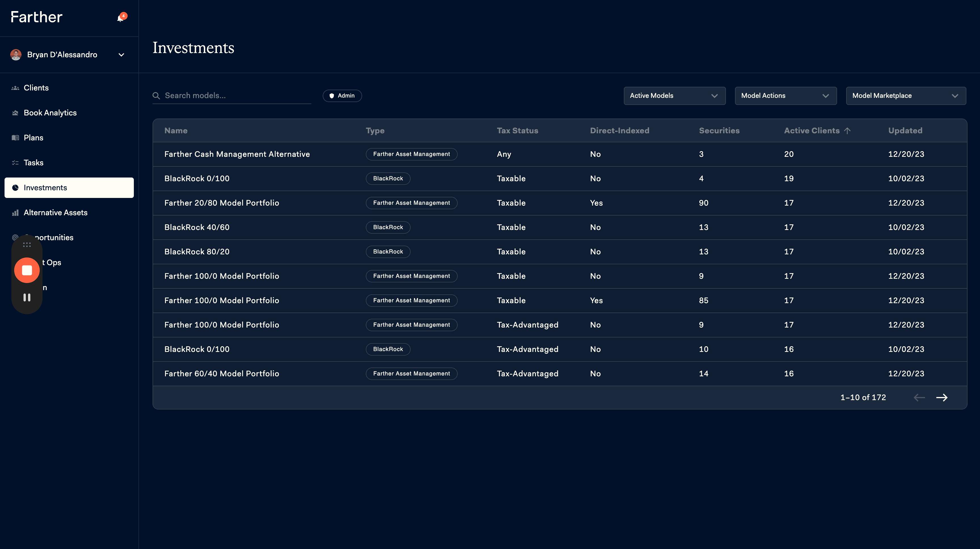
Task: Click the Type column header
Action: click(375, 131)
